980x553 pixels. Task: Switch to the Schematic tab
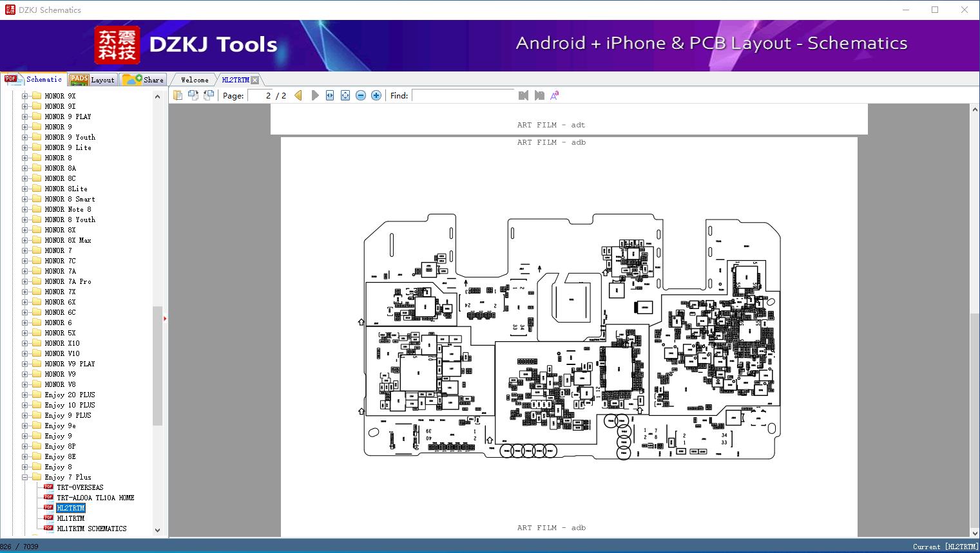[34, 79]
